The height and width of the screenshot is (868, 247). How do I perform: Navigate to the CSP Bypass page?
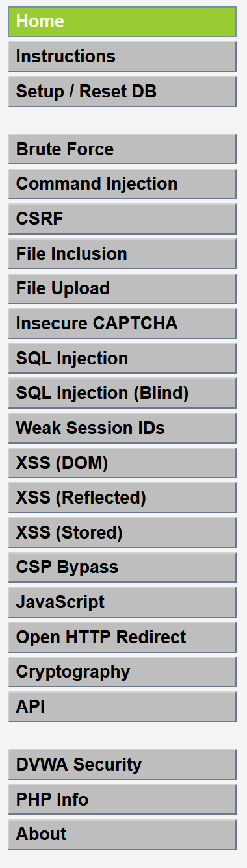pos(122,567)
